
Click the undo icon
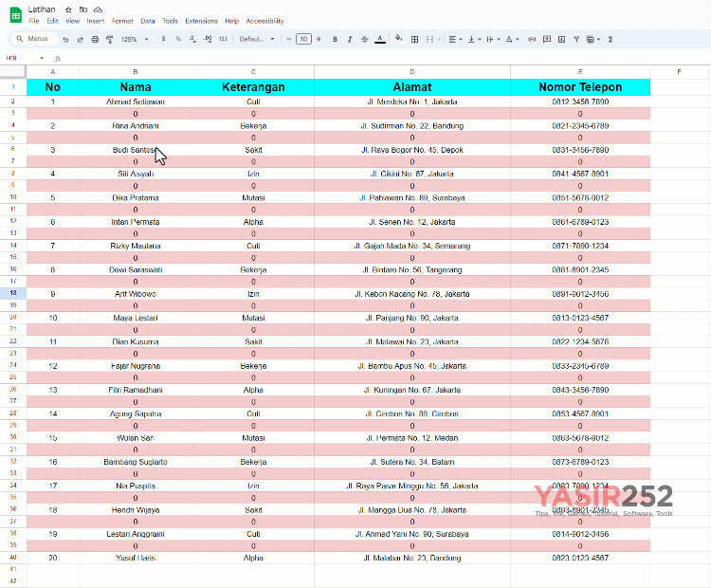[65, 40]
